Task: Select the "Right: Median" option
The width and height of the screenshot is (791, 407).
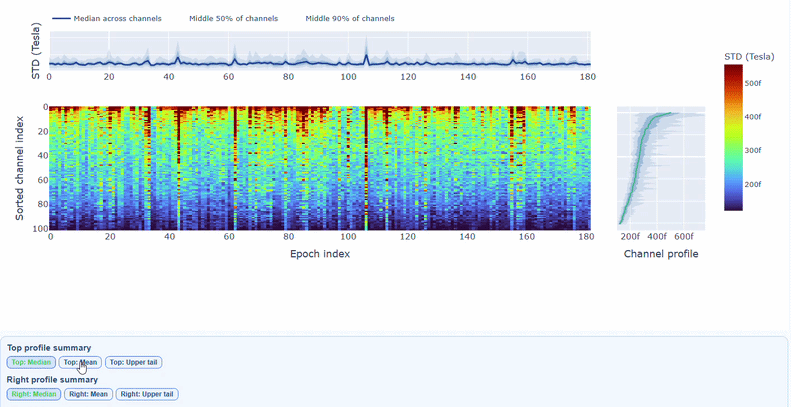Action: pos(33,394)
